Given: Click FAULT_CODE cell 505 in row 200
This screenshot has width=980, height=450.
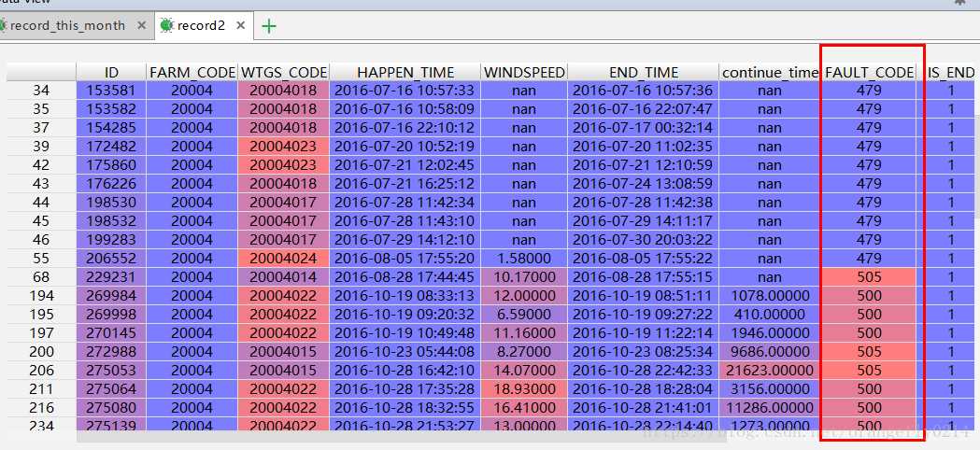Looking at the screenshot, I should click(870, 351).
